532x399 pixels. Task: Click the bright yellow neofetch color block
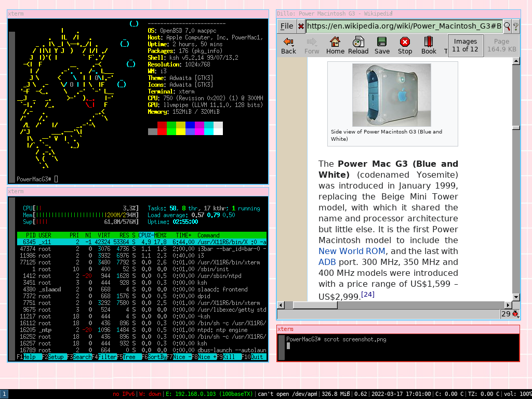[x=180, y=131]
